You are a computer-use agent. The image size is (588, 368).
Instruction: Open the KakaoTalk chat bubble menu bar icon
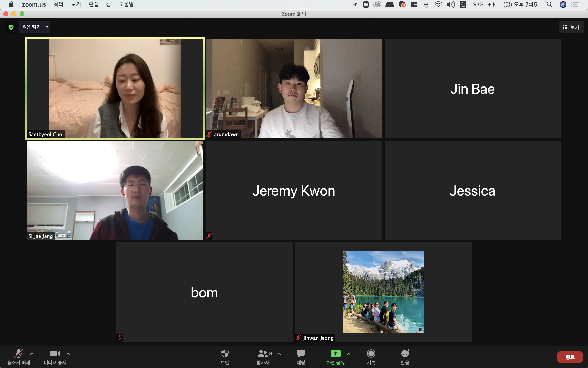[x=402, y=4]
